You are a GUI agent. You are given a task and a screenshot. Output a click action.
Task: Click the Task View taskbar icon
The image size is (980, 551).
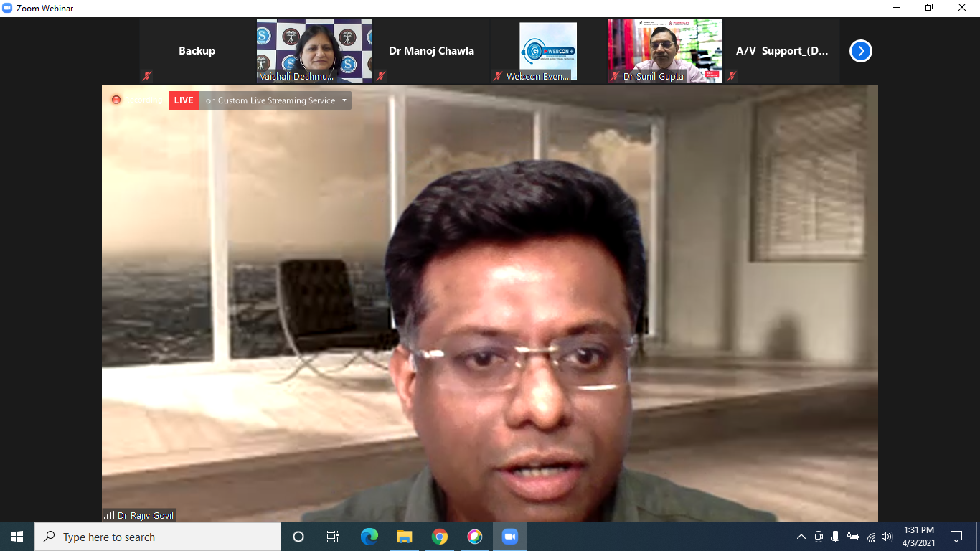point(333,537)
